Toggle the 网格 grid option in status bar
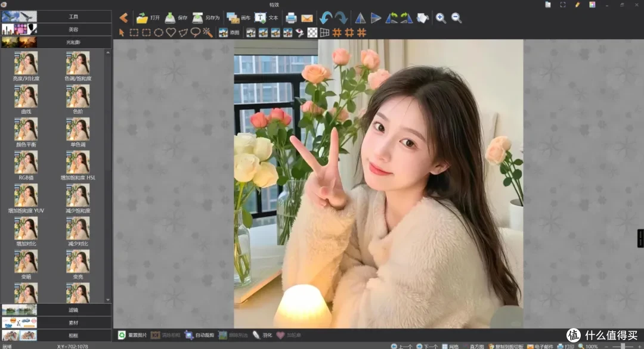Viewport: 644px width, 349px height. pos(450,347)
